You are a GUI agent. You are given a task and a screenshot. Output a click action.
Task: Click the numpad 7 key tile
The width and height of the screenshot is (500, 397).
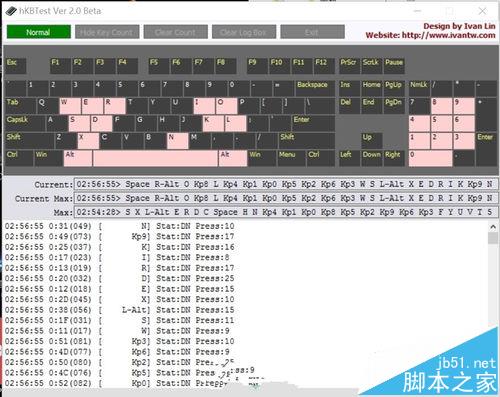coord(419,106)
